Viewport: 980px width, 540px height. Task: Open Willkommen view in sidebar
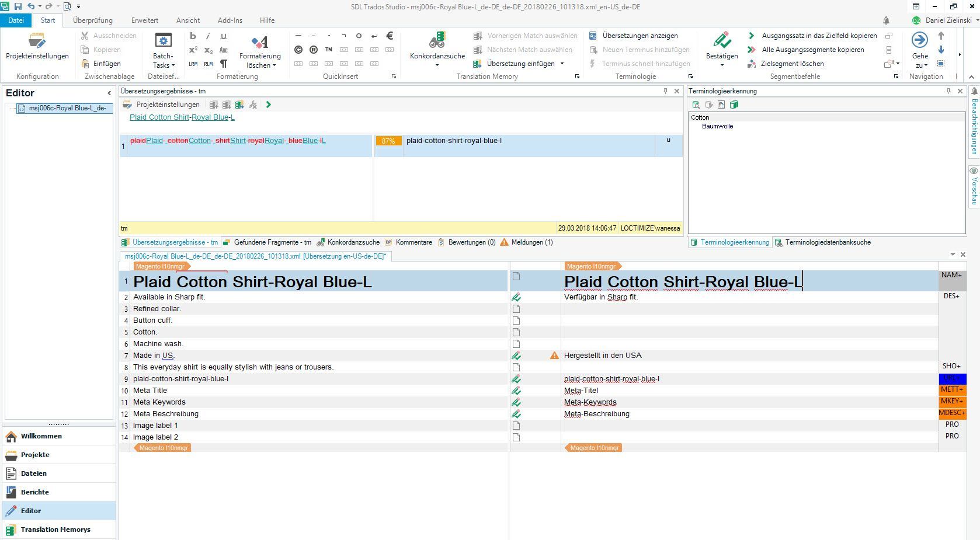[x=59, y=436]
